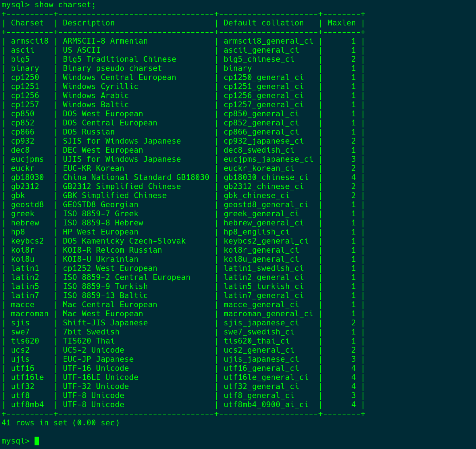The image size is (476, 449).
Task: Select the Maxlen value 4 for gb18030
Action: tap(353, 177)
